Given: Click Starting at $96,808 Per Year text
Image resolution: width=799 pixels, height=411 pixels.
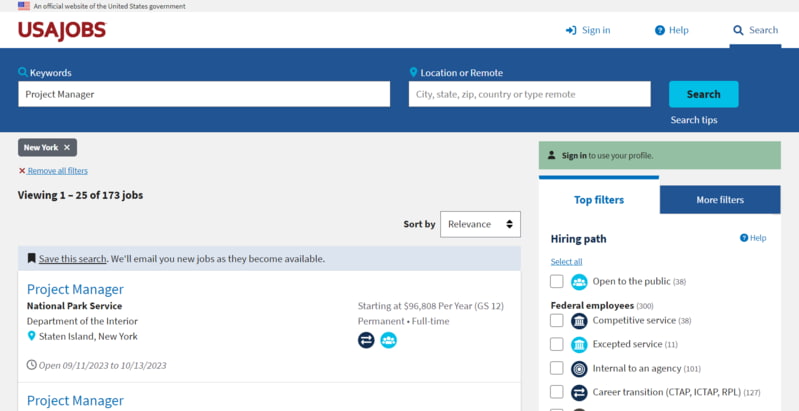Looking at the screenshot, I should (x=431, y=306).
